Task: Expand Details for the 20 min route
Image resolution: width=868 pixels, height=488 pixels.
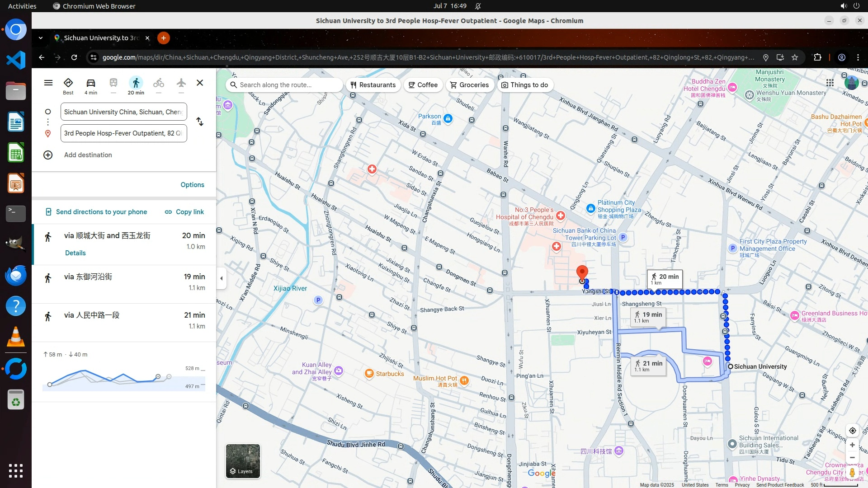Action: pyautogui.click(x=75, y=253)
